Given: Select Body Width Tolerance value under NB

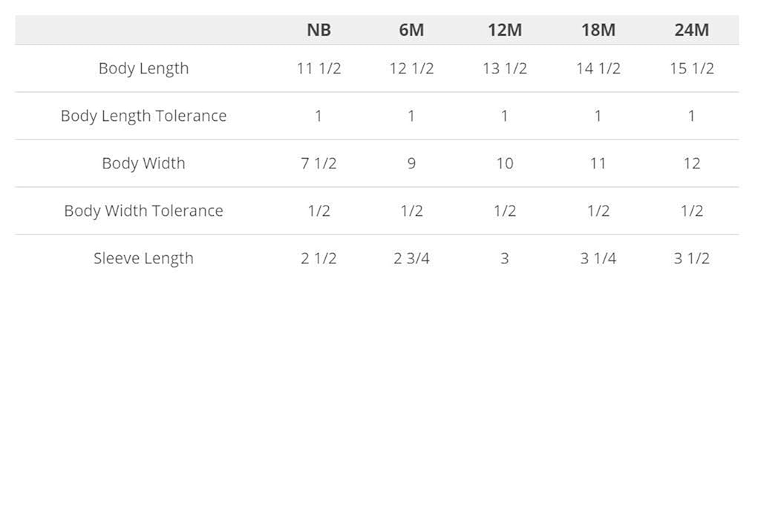Looking at the screenshot, I should (x=318, y=211).
